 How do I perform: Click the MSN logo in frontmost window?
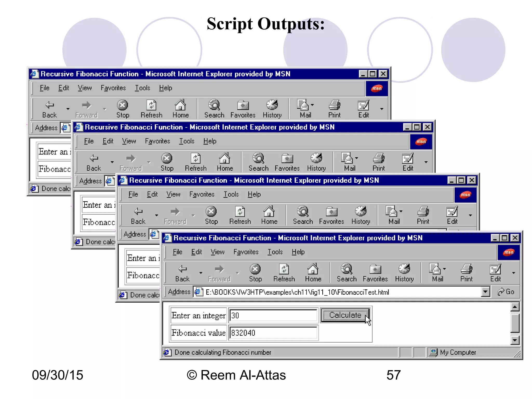pyautogui.click(x=508, y=252)
